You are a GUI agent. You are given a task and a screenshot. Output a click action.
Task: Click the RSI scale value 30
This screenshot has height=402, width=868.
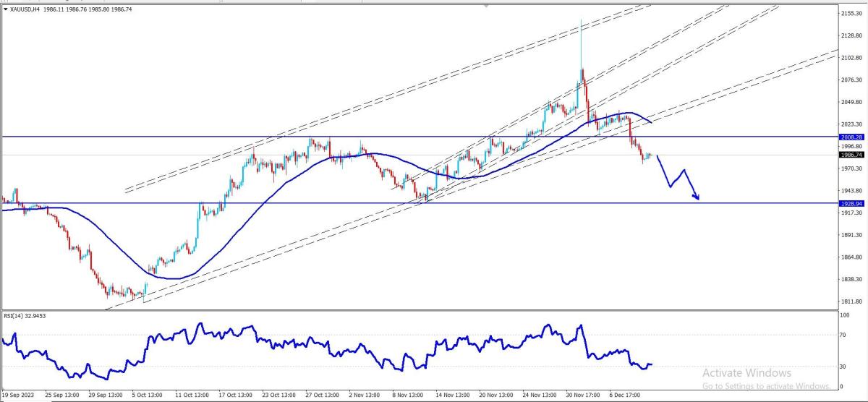[844, 367]
